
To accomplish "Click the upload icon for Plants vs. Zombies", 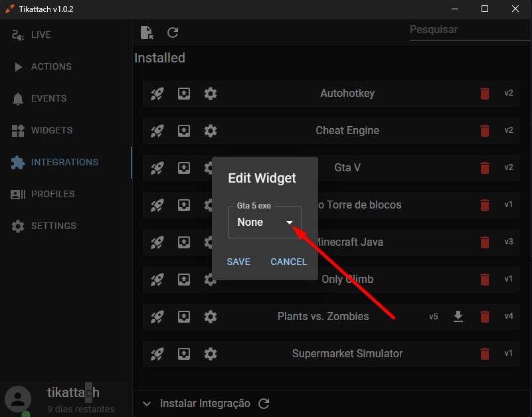I will click(x=184, y=317).
